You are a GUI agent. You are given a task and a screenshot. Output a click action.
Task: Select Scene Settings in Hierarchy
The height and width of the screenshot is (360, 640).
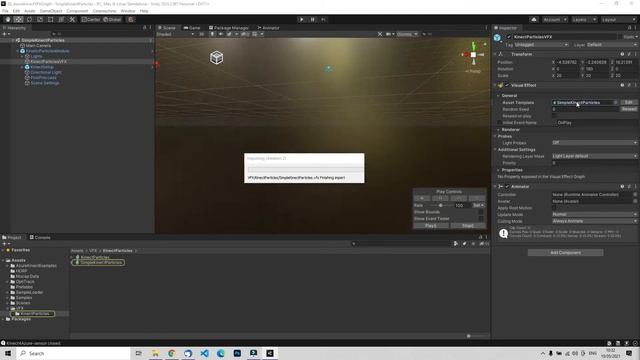44,83
